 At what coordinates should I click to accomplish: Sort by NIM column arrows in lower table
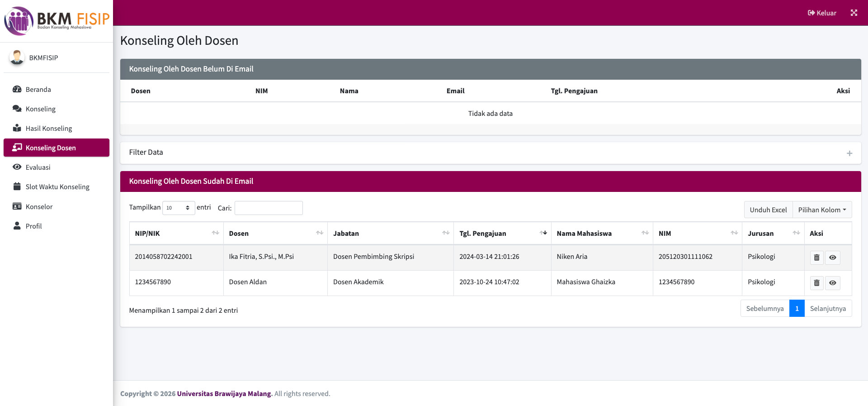734,233
